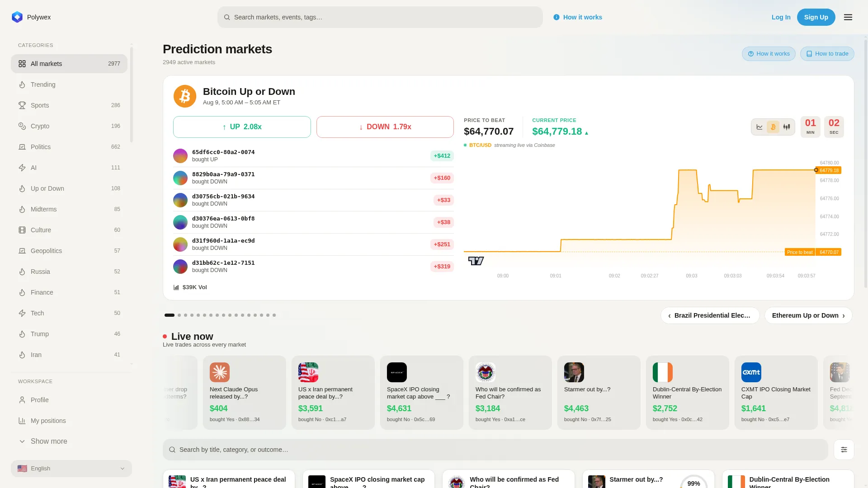This screenshot has height=488, width=868.
Task: Open the Trump category
Action: pos(69,334)
